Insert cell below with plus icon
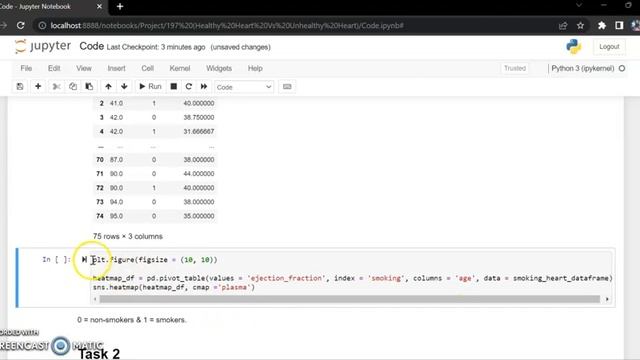 click(38, 87)
